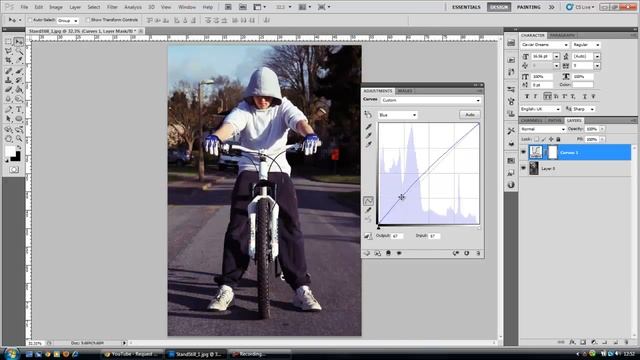Select the Lasso tool
640x360 pixels.
click(x=9, y=51)
